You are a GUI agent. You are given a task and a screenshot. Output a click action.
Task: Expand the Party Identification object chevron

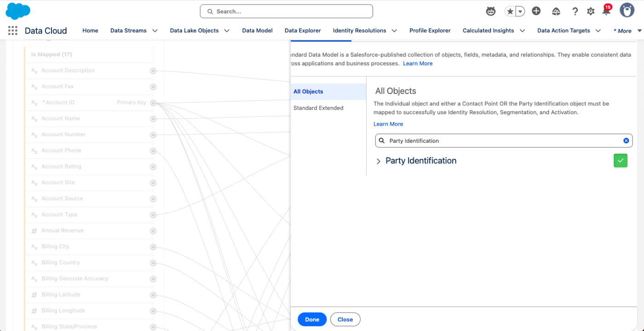[x=379, y=161]
